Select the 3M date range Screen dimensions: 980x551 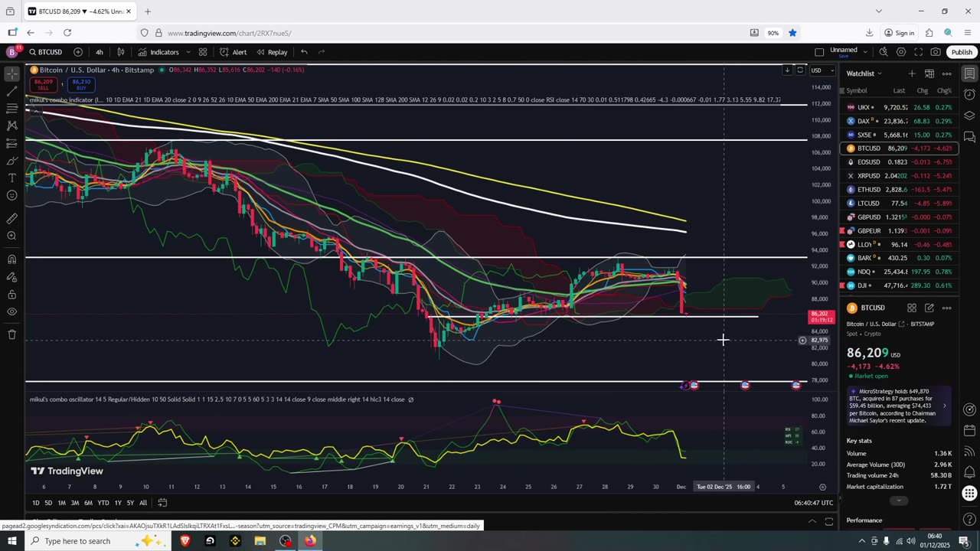coord(75,503)
